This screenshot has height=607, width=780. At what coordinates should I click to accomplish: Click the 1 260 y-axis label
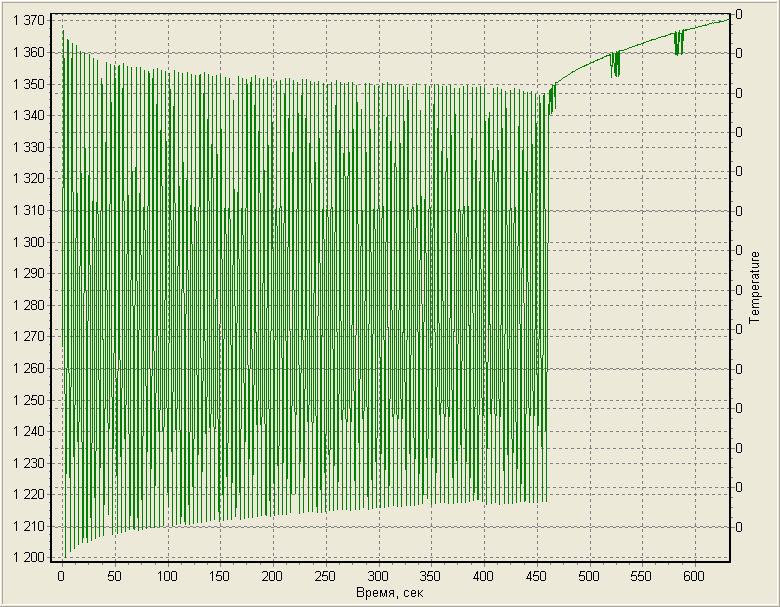pos(28,369)
